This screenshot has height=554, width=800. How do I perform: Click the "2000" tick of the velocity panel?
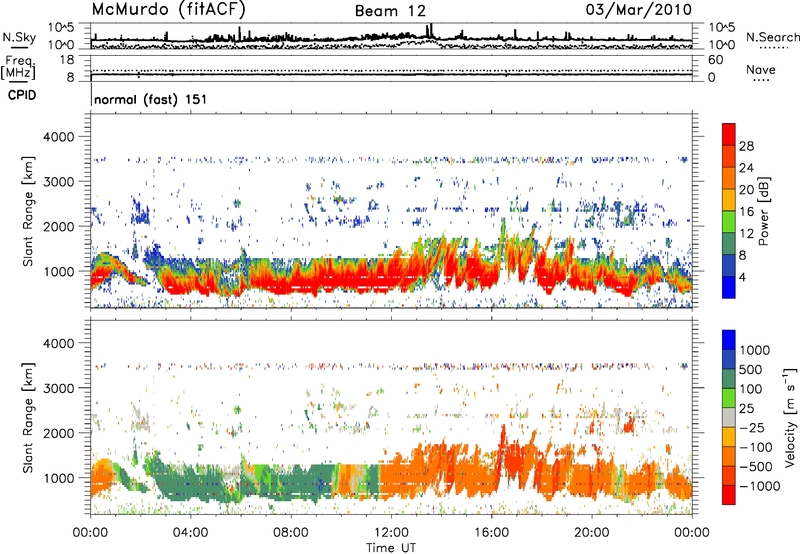coord(59,433)
